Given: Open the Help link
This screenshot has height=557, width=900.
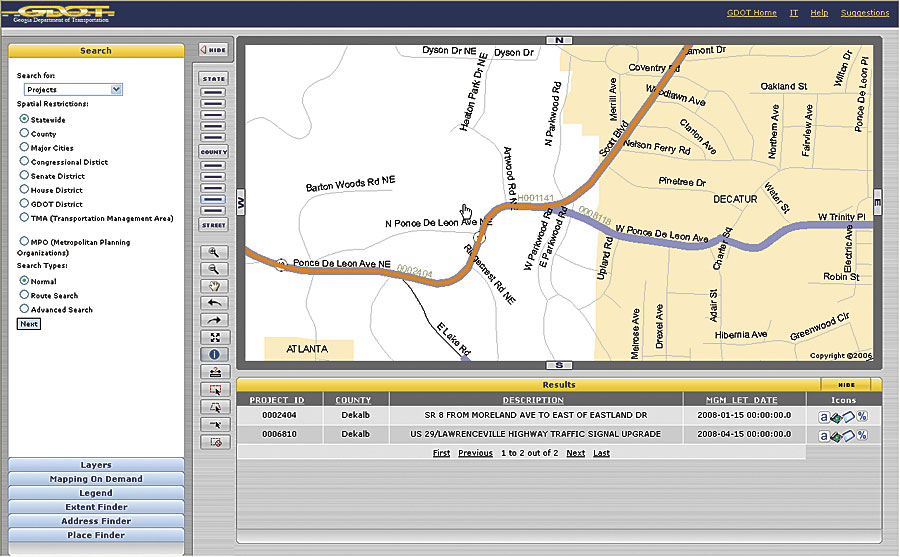Looking at the screenshot, I should click(x=819, y=13).
